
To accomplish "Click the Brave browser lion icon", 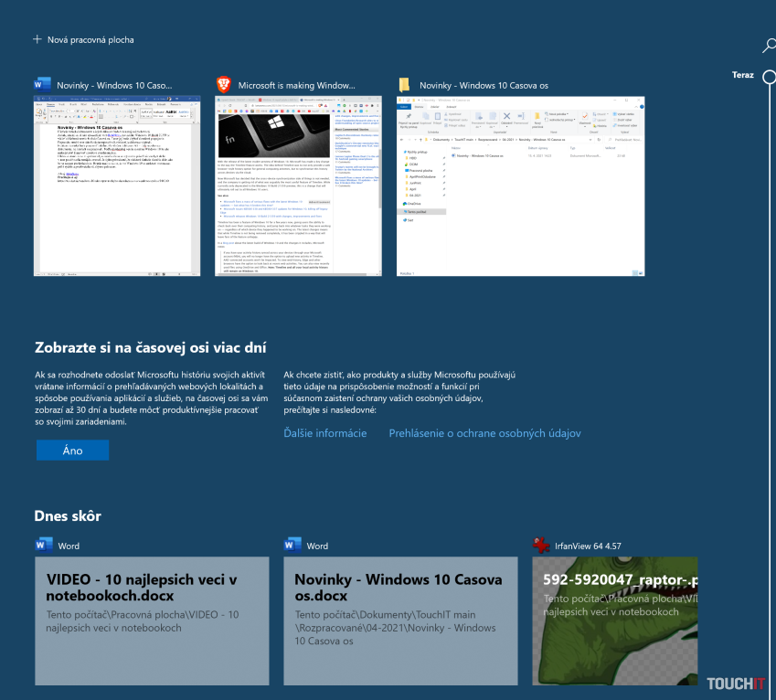I will 224,85.
